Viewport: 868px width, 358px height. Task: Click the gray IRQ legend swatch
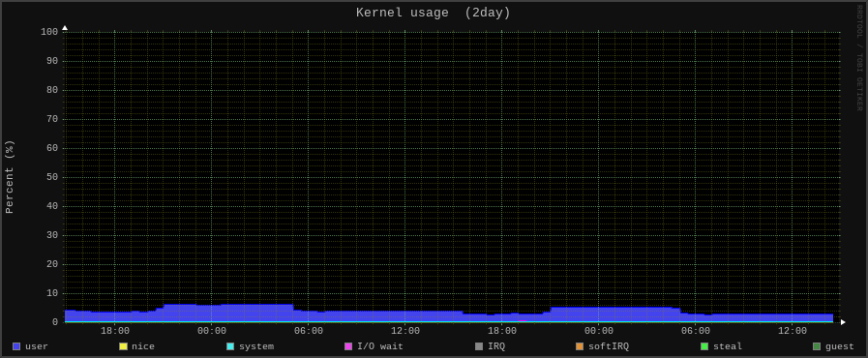479,346
